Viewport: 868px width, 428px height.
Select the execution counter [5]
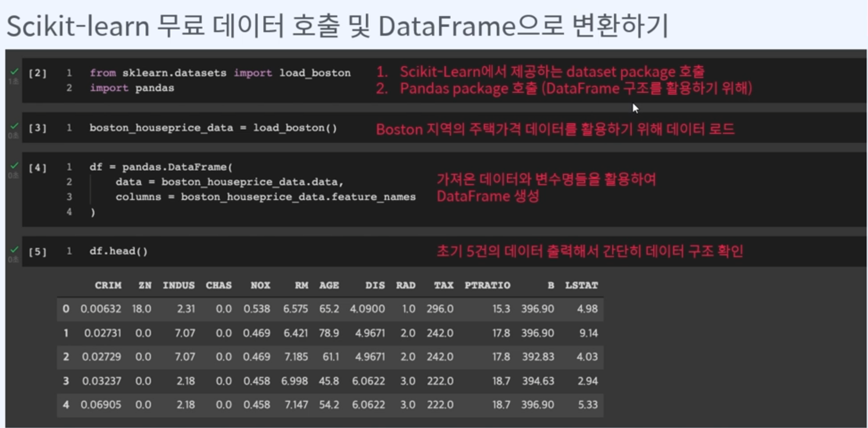(37, 252)
